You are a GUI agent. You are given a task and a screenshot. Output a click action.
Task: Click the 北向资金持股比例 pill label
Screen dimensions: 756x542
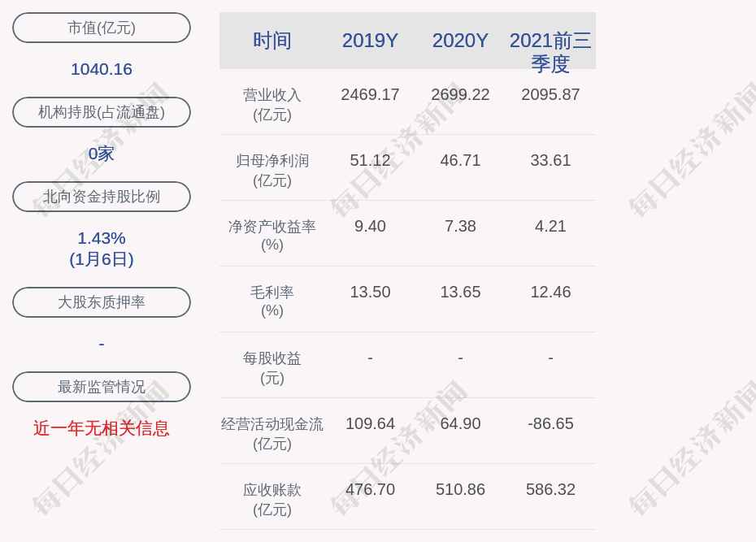(x=102, y=197)
